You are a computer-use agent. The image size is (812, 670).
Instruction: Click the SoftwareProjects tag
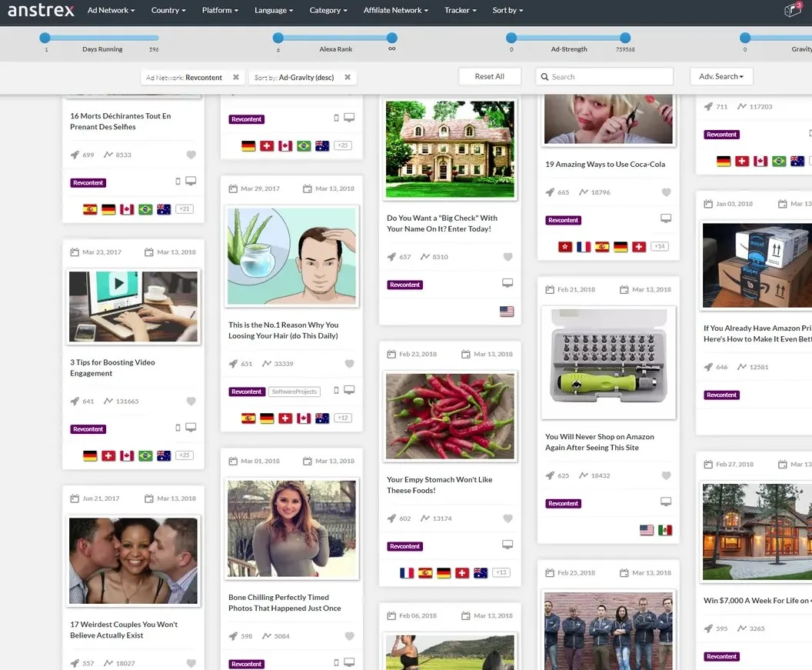click(295, 392)
